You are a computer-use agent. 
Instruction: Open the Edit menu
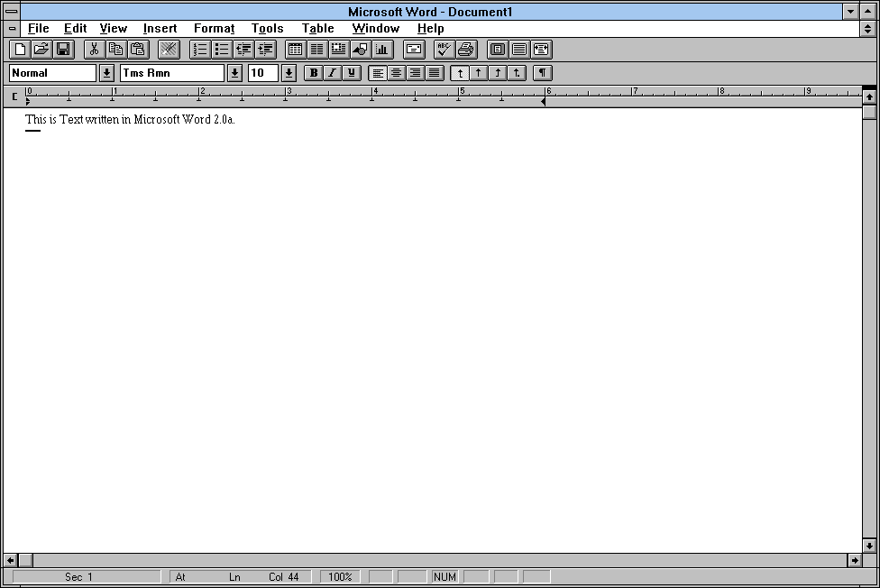click(75, 28)
